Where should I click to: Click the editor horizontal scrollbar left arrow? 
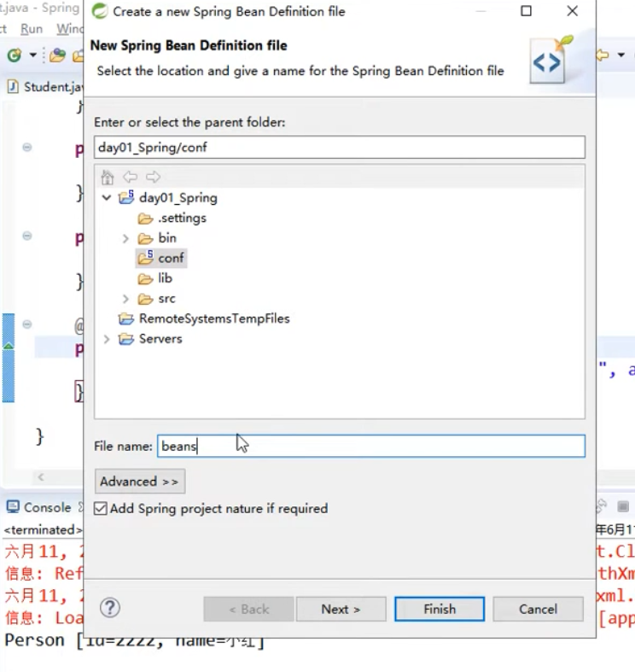tap(41, 477)
